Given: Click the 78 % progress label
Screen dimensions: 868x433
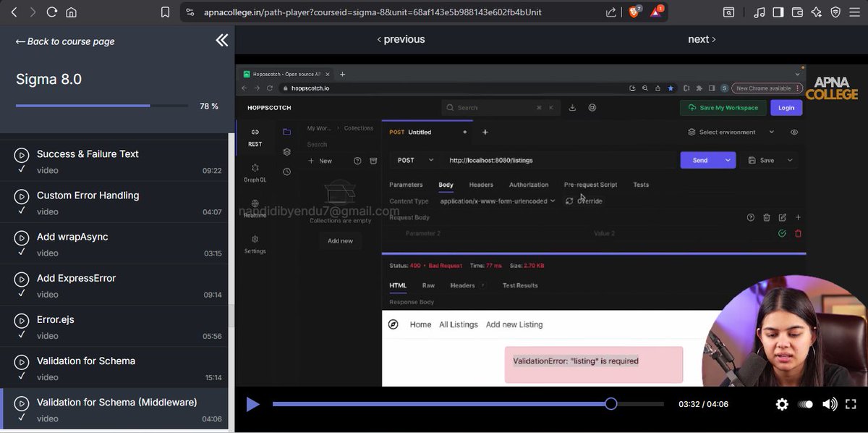Looking at the screenshot, I should tap(209, 106).
